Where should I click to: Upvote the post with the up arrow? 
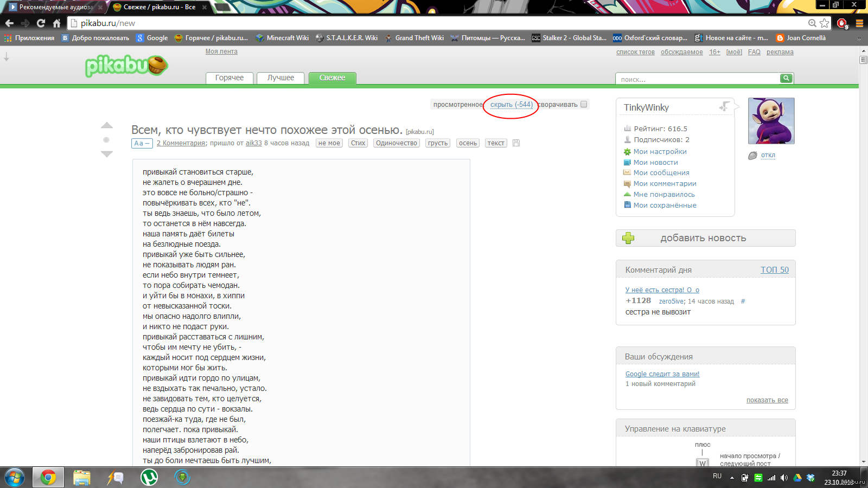point(107,125)
